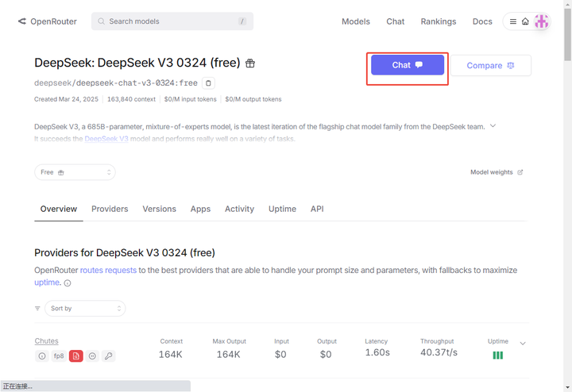Click the deepseek/deepseek-chat-v3-0324:free slug

point(116,83)
